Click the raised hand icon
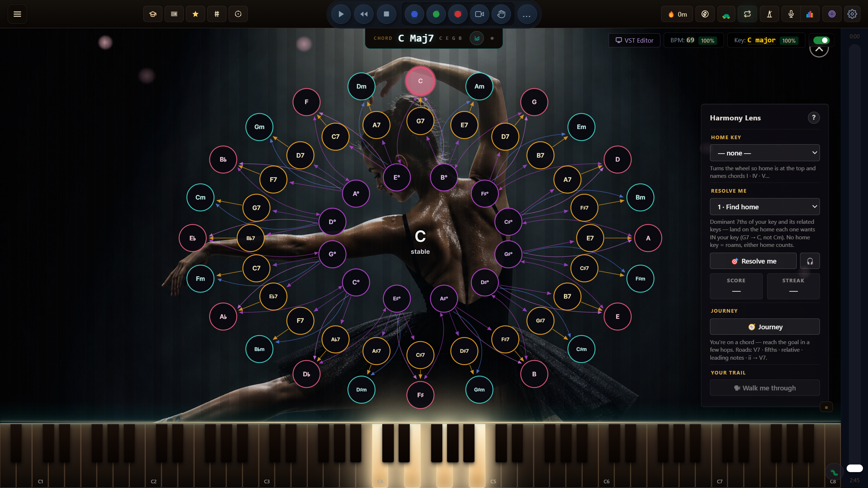This screenshot has height=488, width=868. coord(501,14)
